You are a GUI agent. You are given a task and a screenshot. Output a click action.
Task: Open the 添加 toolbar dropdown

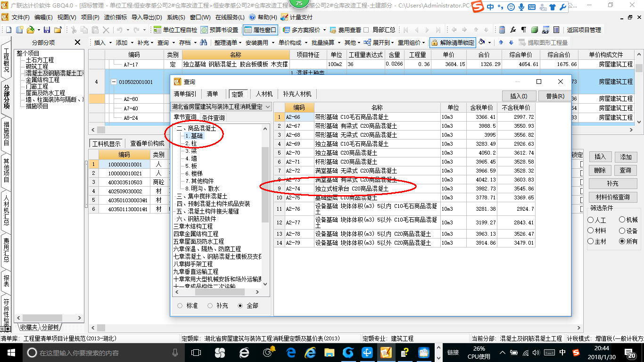124,42
